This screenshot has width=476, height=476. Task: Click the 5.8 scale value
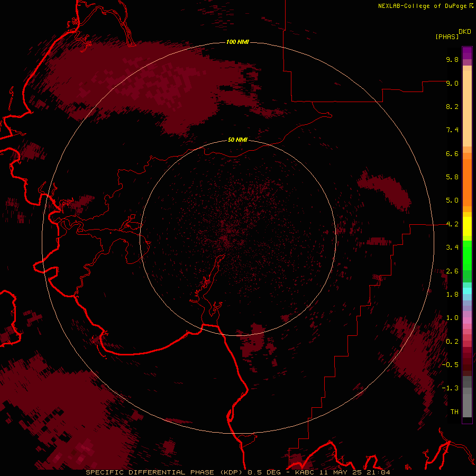click(452, 177)
